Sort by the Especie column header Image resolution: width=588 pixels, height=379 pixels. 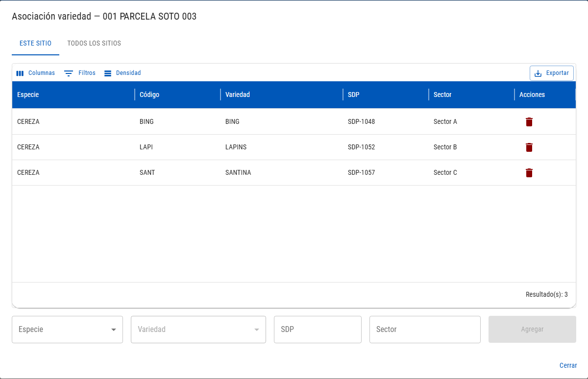[x=73, y=95]
